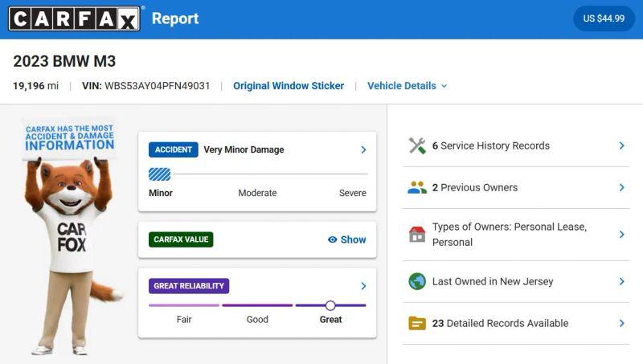
Task: Open 2 Previous Owners chevron
Action: 621,188
